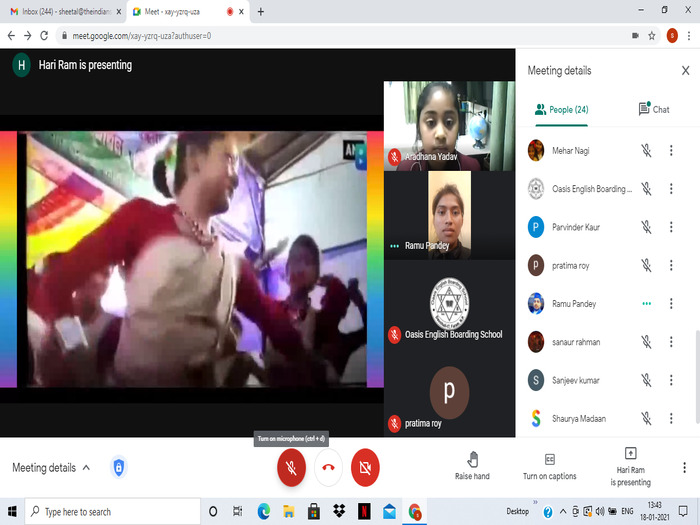
Task: Open the Mail app from taskbar
Action: (x=389, y=512)
